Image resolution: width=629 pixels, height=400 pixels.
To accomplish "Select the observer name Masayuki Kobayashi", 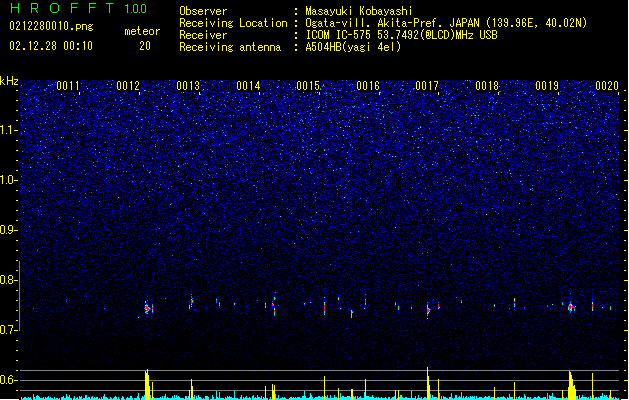I will coord(359,11).
